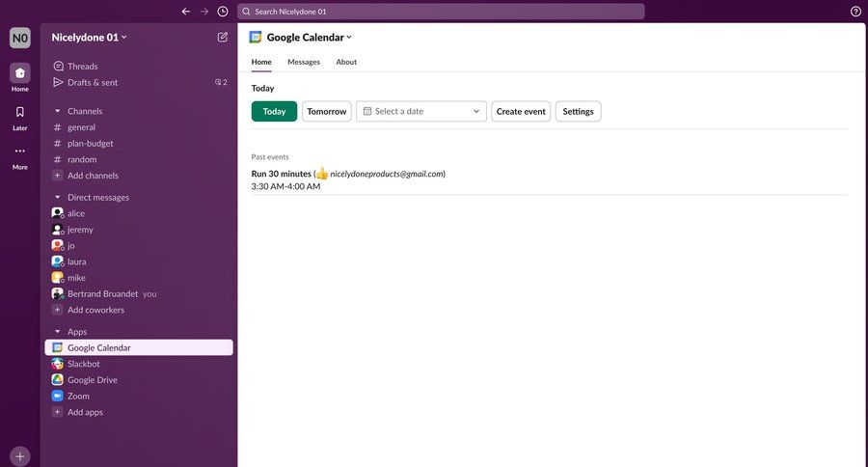This screenshot has height=467, width=868.
Task: Open Slackbot from the Apps list
Action: pos(83,364)
